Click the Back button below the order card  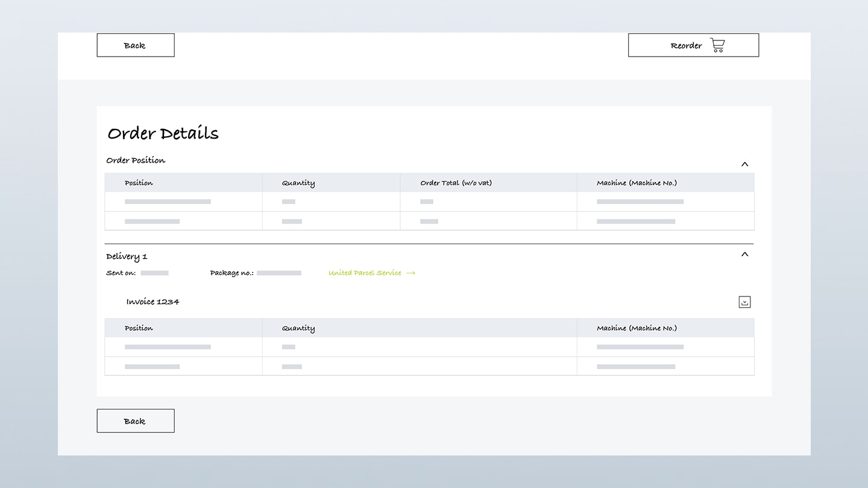coord(135,421)
